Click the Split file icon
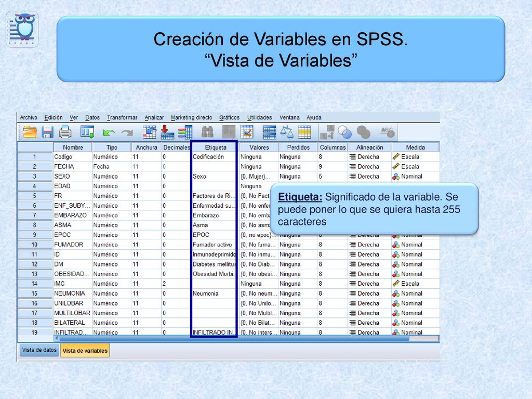 [x=270, y=132]
